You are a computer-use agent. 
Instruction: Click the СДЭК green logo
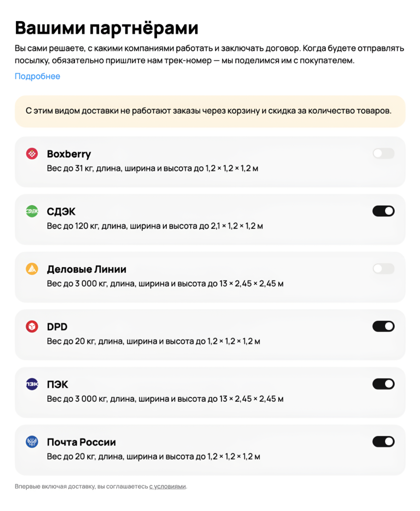(31, 211)
